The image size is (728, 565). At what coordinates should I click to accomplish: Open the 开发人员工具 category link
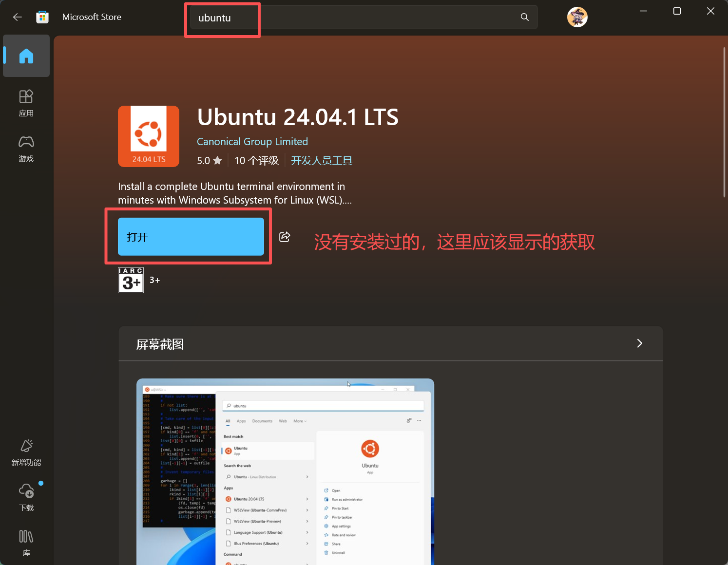pos(322,161)
